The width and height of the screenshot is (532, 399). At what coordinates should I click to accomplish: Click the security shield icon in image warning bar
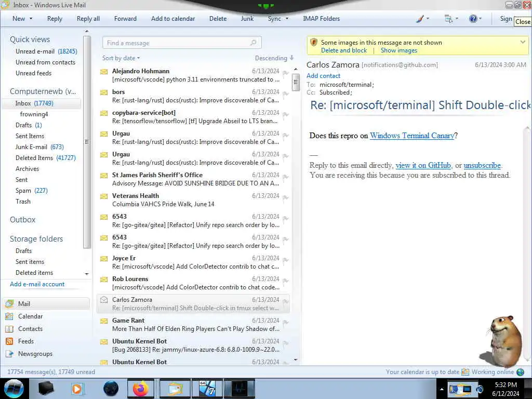point(314,43)
